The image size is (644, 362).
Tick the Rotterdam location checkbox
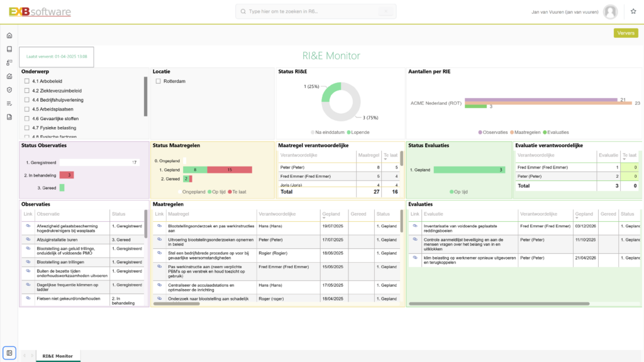pyautogui.click(x=158, y=81)
